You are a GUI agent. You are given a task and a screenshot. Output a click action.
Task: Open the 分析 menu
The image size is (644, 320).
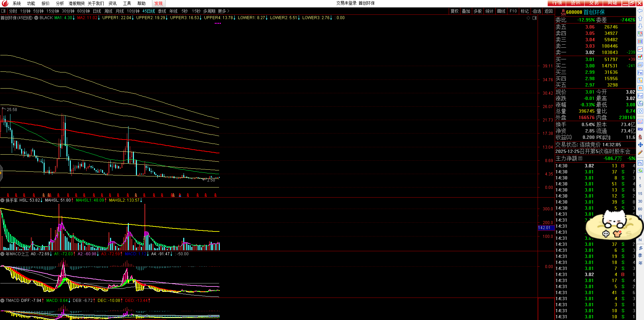(x=60, y=3)
